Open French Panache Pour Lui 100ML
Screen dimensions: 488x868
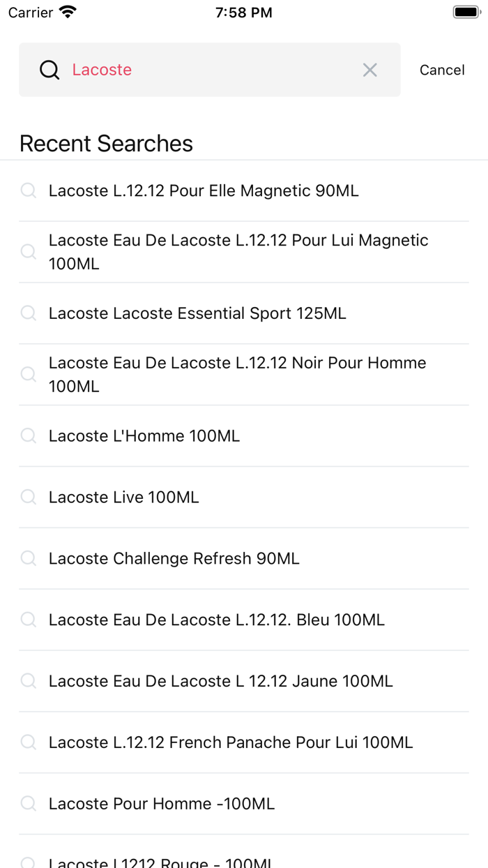231,742
